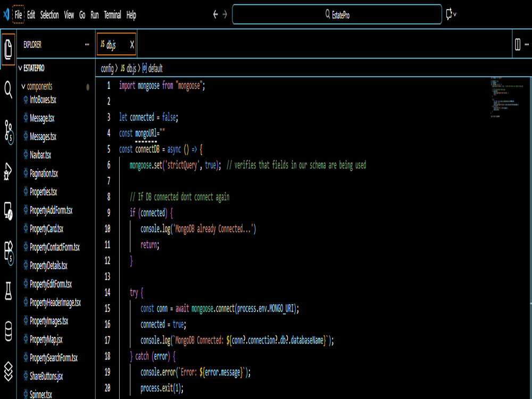Open the Go menu
The width and height of the screenshot is (532, 399).
point(82,15)
